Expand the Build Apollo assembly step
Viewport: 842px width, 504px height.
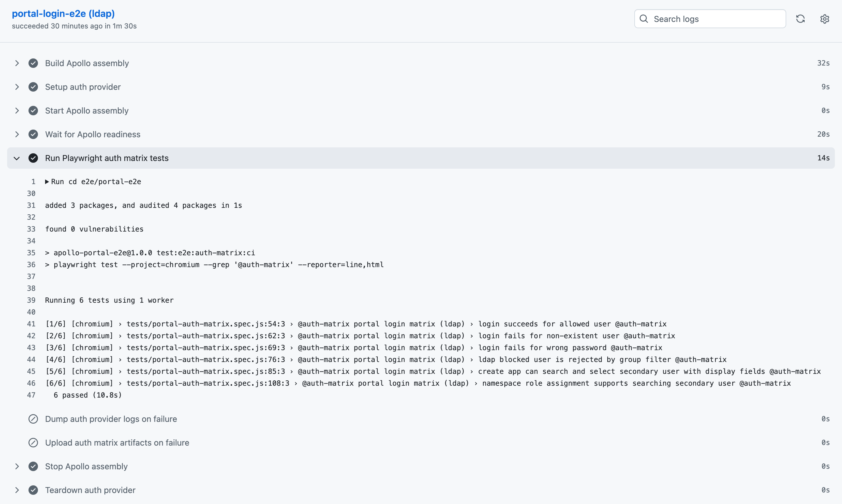17,63
